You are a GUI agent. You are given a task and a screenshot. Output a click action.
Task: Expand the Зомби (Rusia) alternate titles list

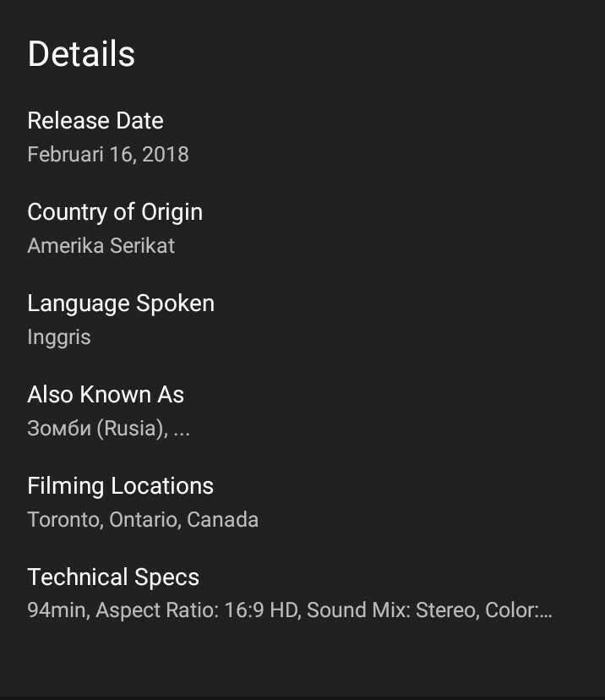[108, 429]
